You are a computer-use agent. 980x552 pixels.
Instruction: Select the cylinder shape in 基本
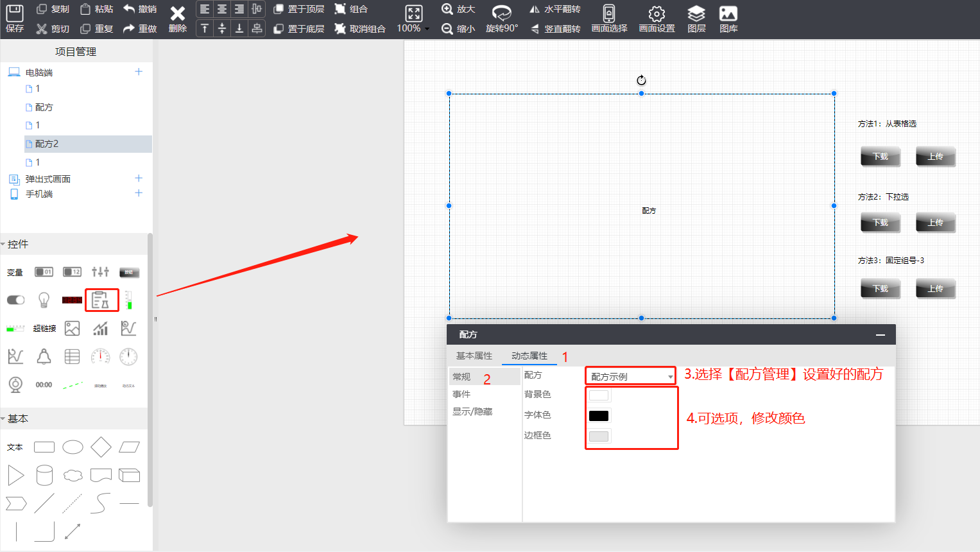click(44, 476)
